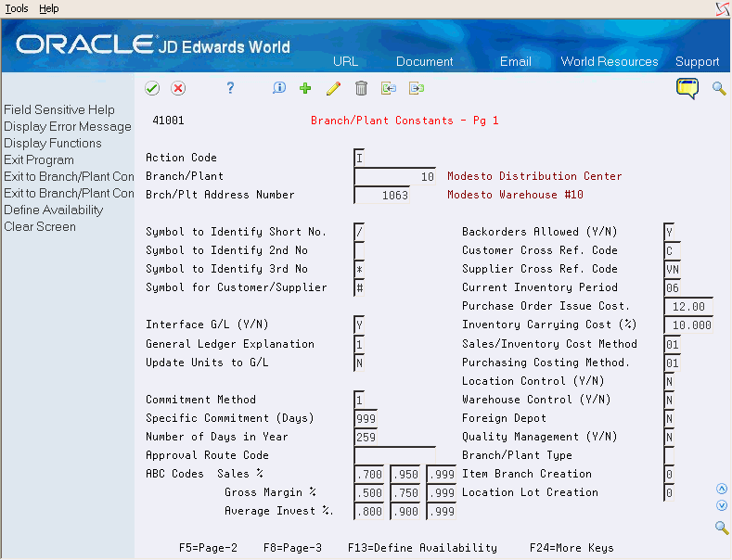732x560 pixels.
Task: Click the Branch/Plant Type field
Action: tap(669, 455)
